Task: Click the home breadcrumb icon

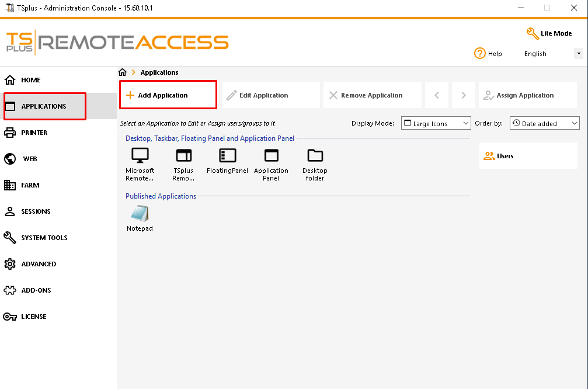Action: click(x=123, y=72)
